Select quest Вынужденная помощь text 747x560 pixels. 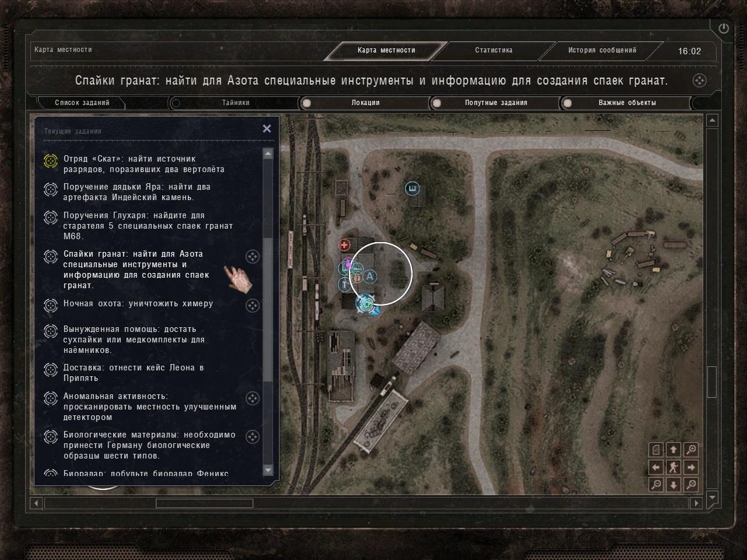[134, 339]
